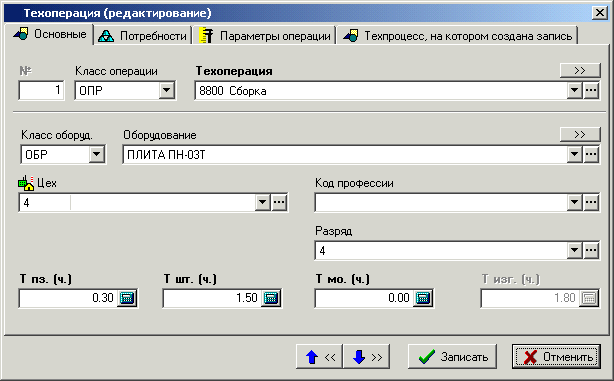The width and height of the screenshot is (614, 381).
Task: Open ellipsis browse for Техоперация field
Action: pos(591,91)
